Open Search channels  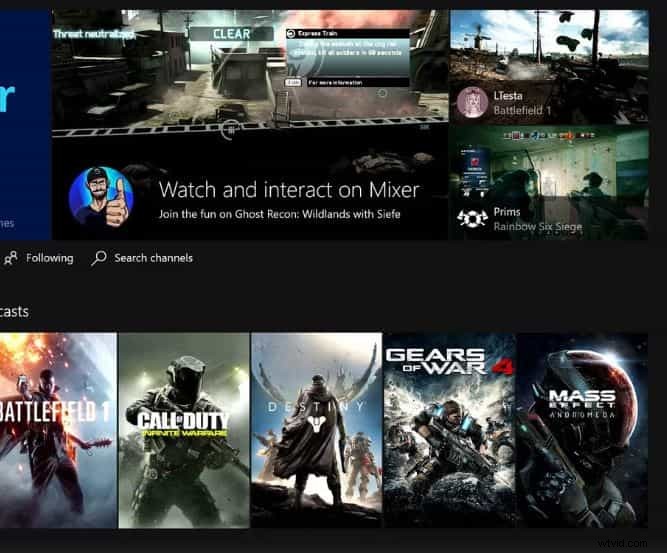142,258
